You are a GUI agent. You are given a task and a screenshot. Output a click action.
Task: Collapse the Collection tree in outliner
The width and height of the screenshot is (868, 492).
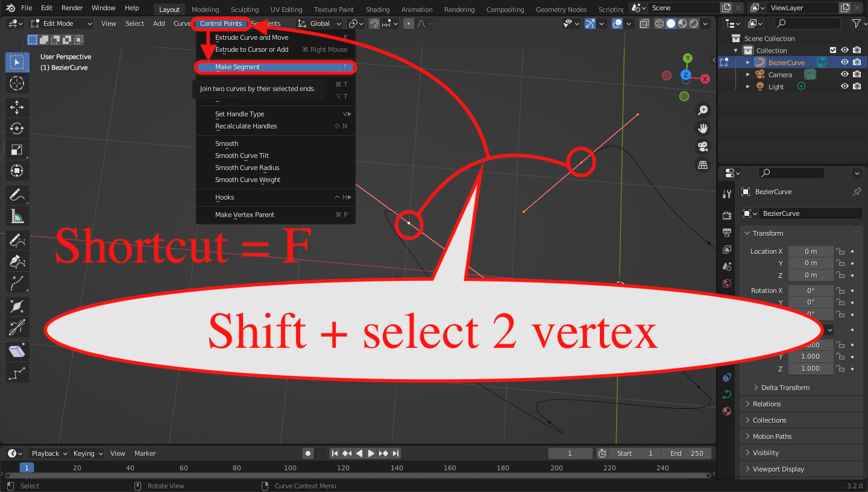tap(735, 50)
